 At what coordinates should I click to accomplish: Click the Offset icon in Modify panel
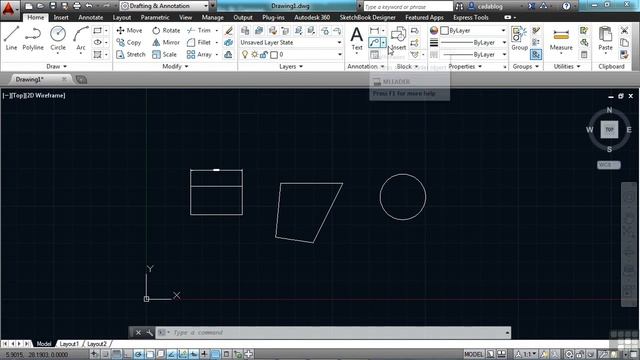point(229,54)
